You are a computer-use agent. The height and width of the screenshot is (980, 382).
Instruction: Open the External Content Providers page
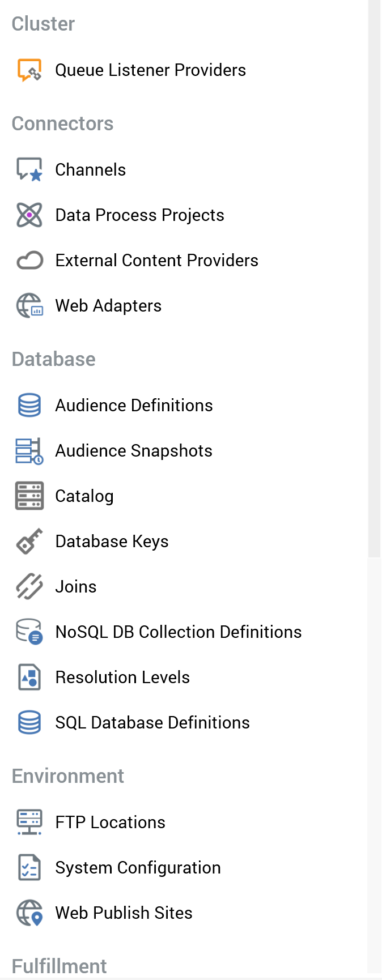pos(156,261)
